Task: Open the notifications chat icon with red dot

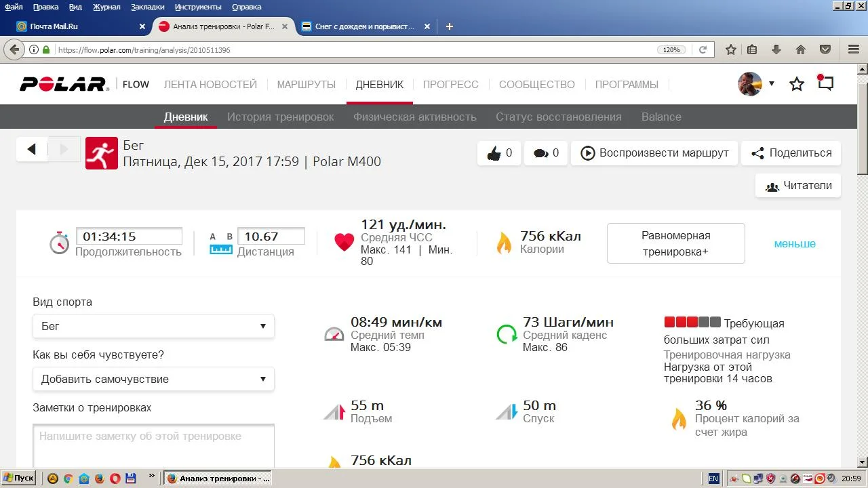Action: coord(825,83)
